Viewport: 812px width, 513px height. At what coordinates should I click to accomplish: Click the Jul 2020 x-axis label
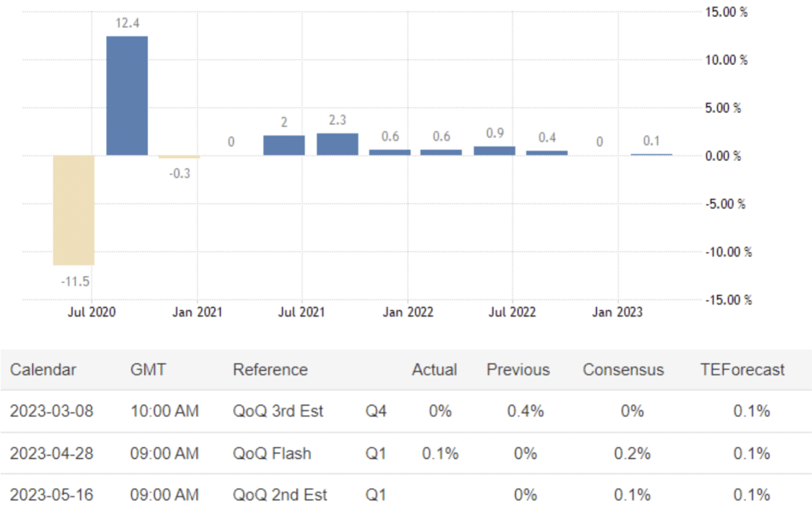coord(92,312)
